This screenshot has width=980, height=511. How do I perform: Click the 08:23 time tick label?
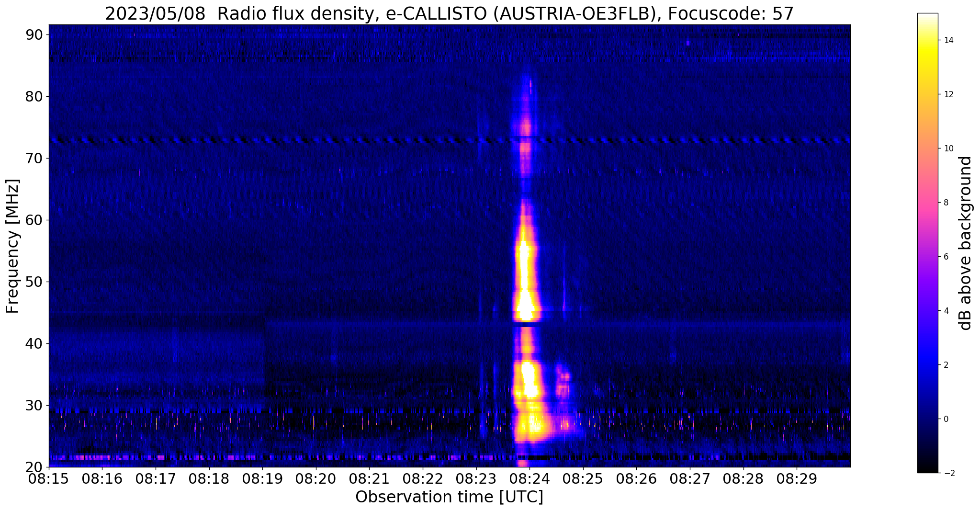click(476, 479)
